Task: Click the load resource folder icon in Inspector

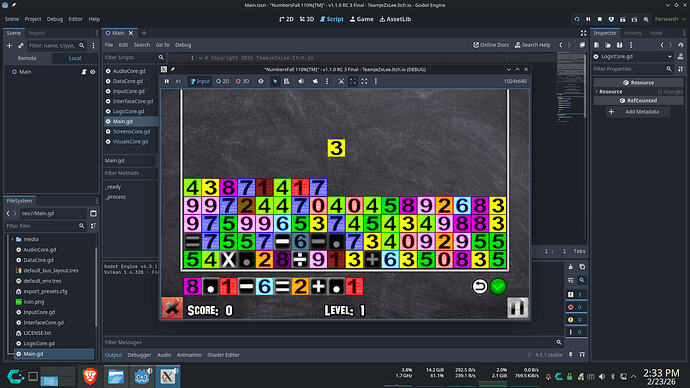Action: coord(608,45)
